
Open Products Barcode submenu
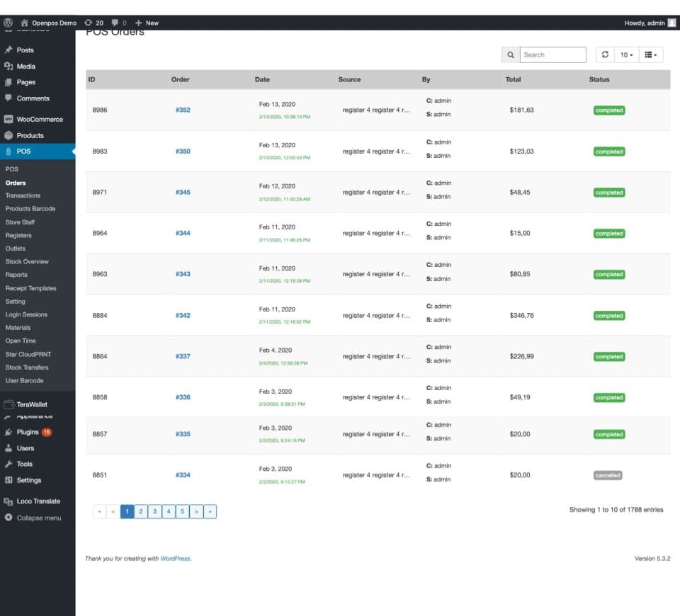(30, 208)
